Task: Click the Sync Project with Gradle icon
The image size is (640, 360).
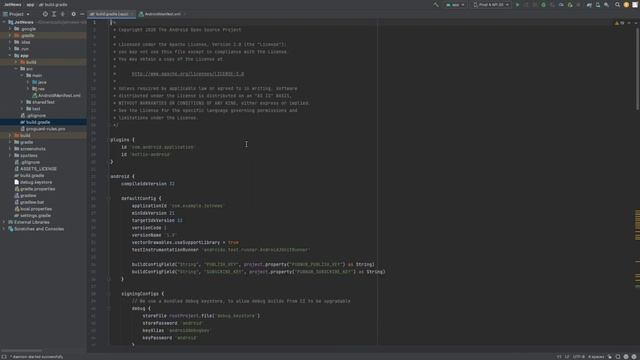Action: [589, 5]
